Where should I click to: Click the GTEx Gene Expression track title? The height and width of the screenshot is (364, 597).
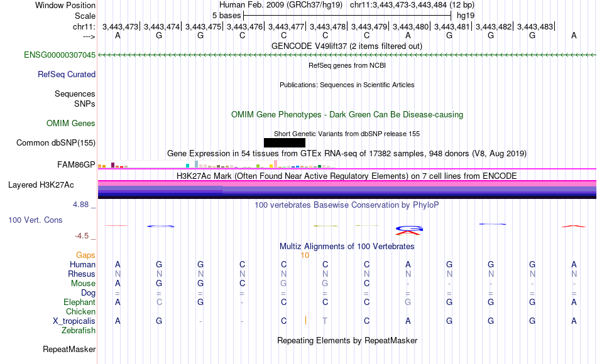347,153
